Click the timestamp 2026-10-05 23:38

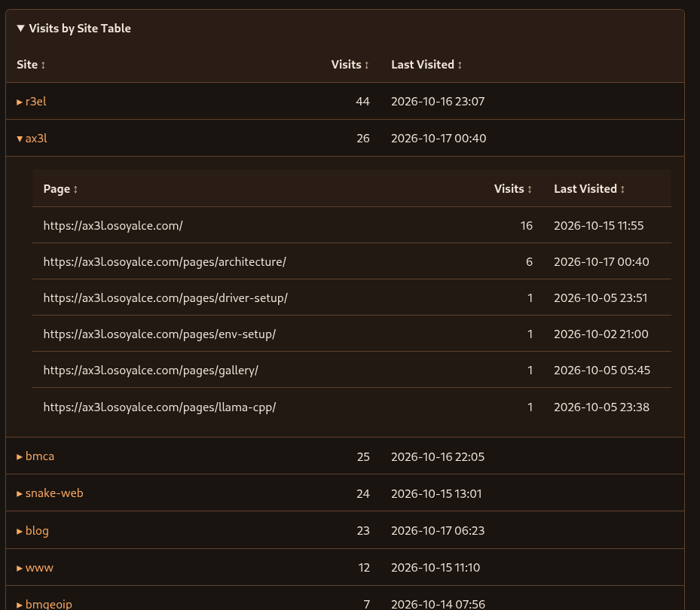coord(601,407)
